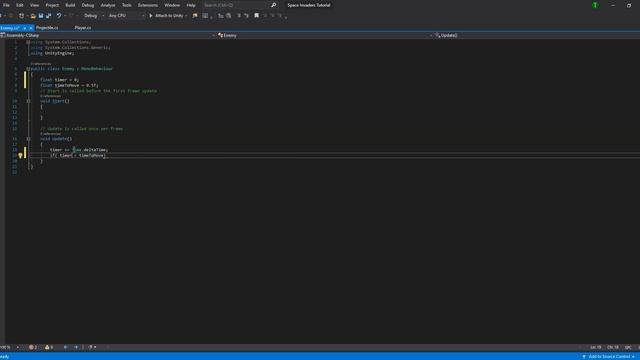
Task: Click the Save icon in toolbar
Action: pos(41,16)
